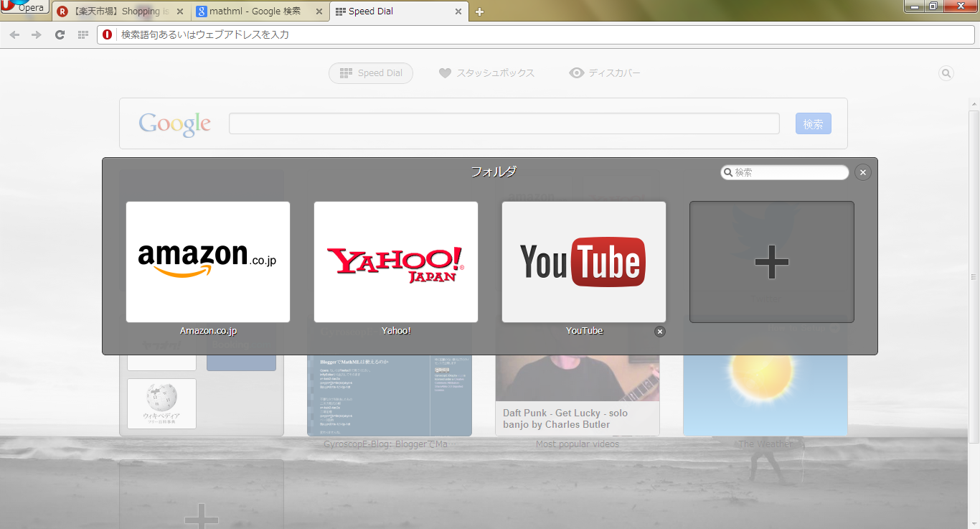Restore down the Opera window
980x529 pixels.
click(933, 6)
